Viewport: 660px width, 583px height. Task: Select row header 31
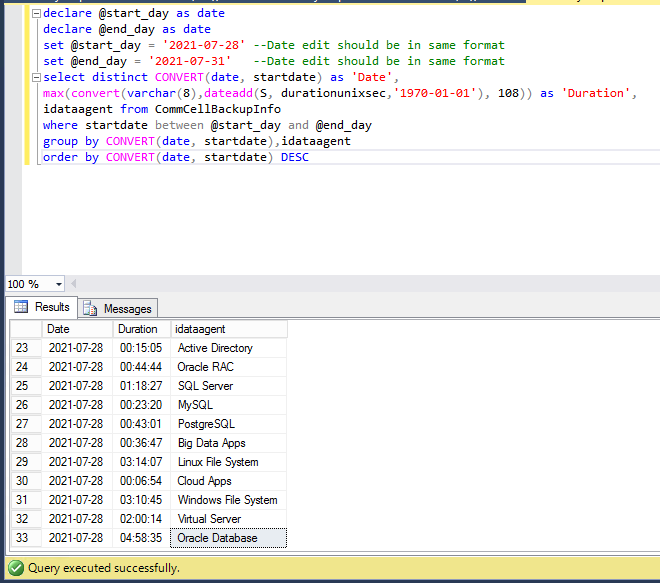(26, 500)
